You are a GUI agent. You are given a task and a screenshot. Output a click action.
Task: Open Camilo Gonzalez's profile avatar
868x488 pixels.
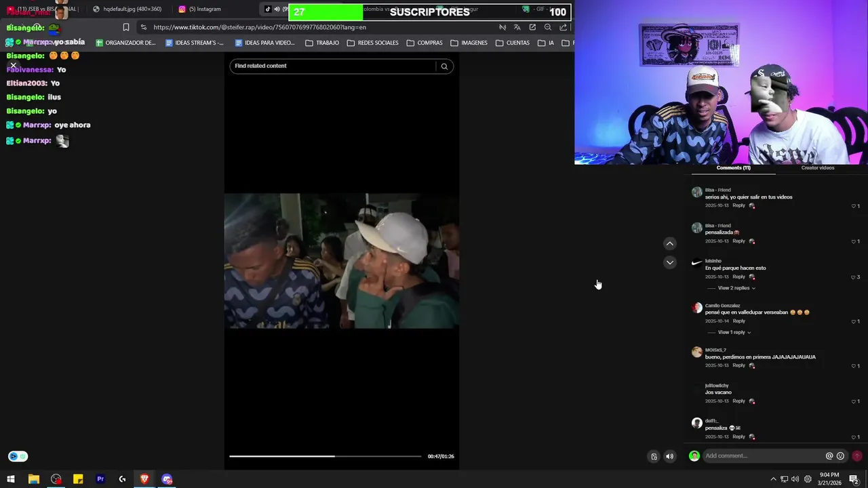tap(696, 308)
